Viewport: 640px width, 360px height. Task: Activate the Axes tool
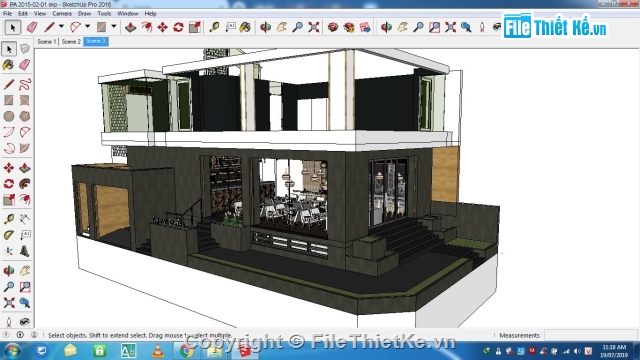click(9, 251)
